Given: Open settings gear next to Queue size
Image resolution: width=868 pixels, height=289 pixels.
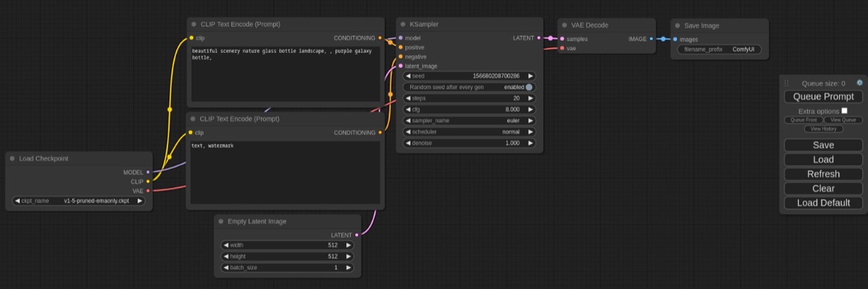Looking at the screenshot, I should click(x=860, y=83).
